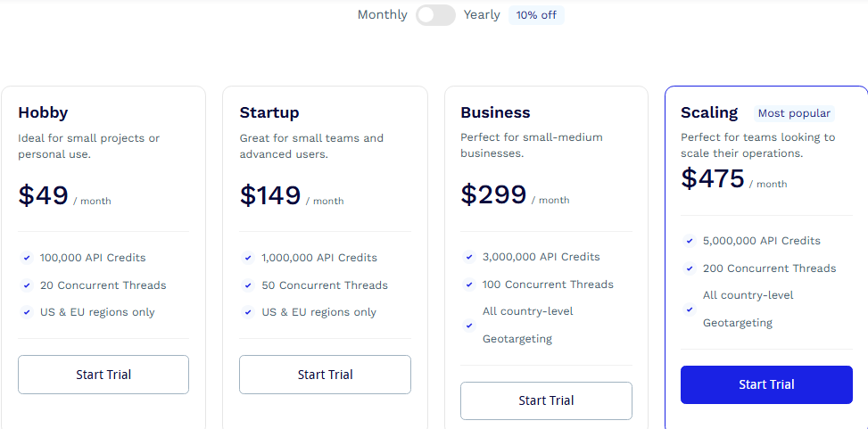
Task: Click the 10% off badge
Action: (x=536, y=15)
